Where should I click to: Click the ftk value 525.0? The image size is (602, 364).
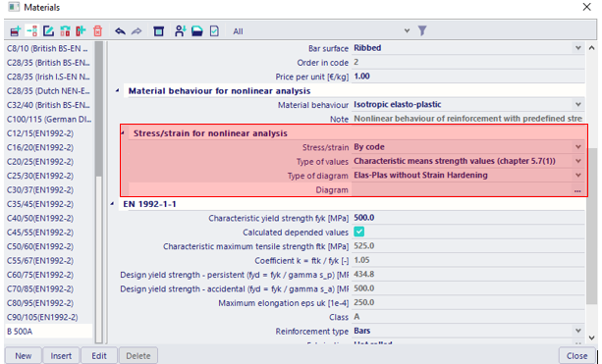[x=364, y=246]
